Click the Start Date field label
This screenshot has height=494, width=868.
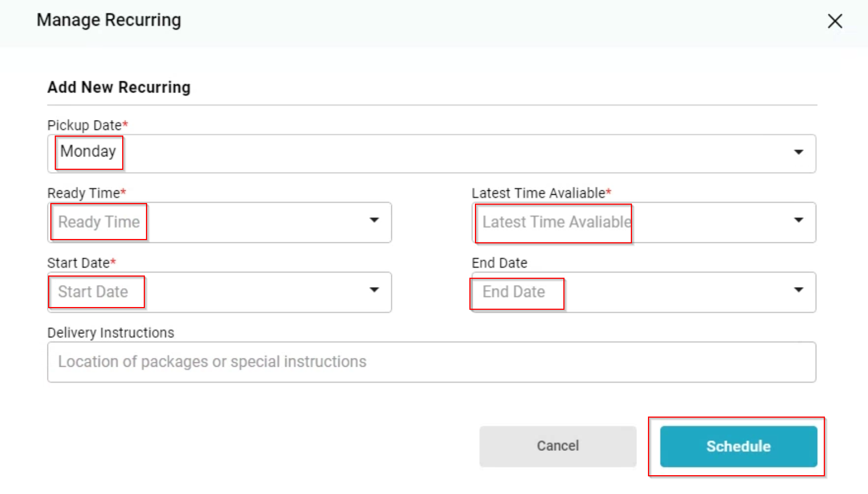[79, 263]
